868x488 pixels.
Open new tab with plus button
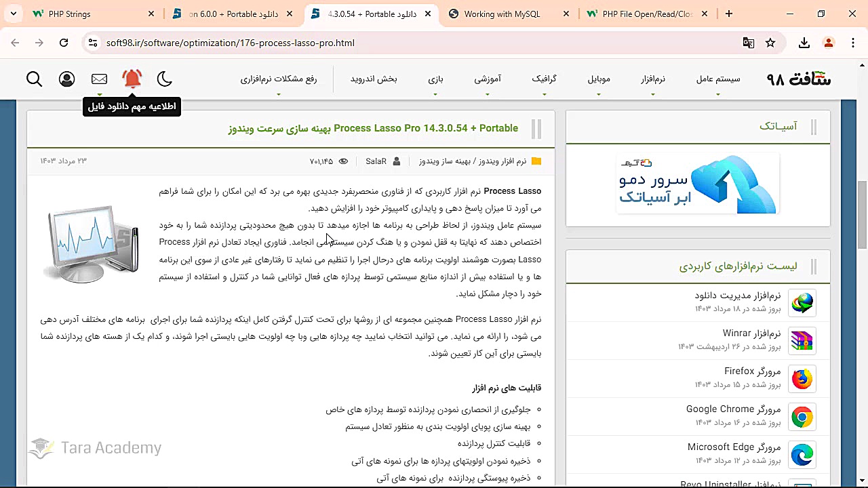coord(729,14)
